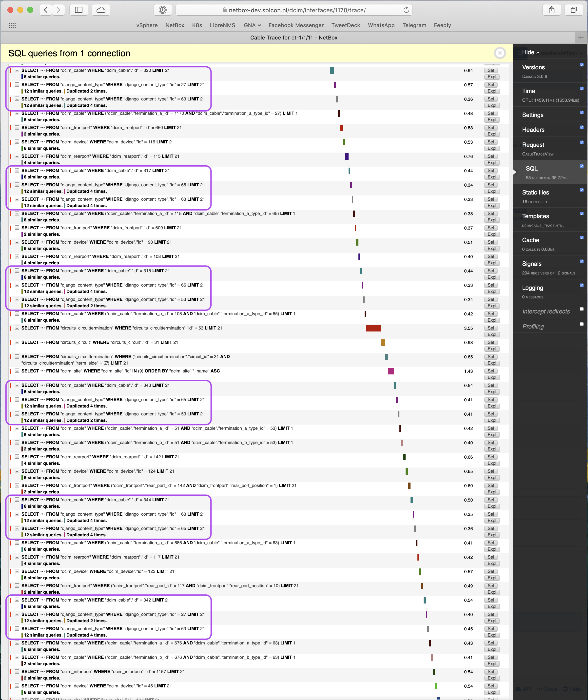Toggle the Safari sidebar icon
The image size is (588, 700).
79,10
